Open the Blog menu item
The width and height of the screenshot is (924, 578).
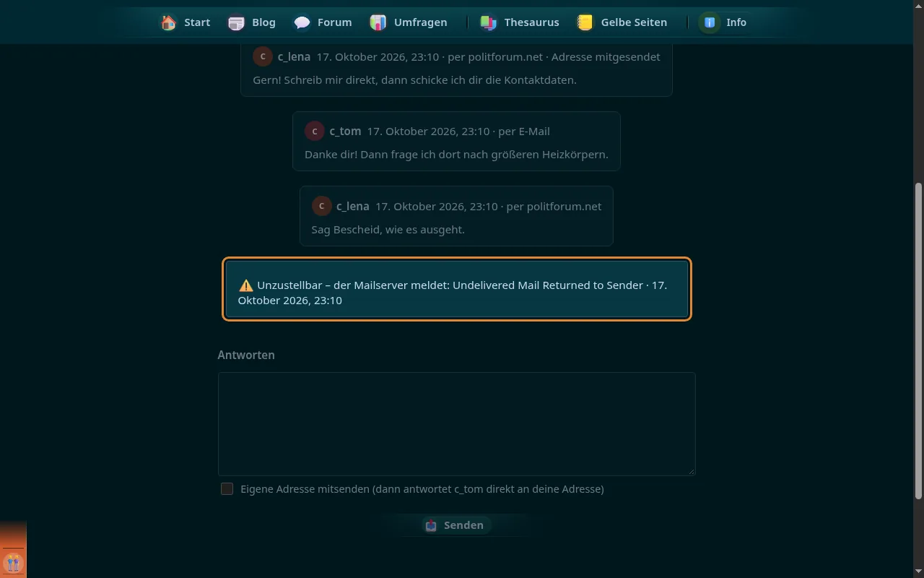coord(252,22)
